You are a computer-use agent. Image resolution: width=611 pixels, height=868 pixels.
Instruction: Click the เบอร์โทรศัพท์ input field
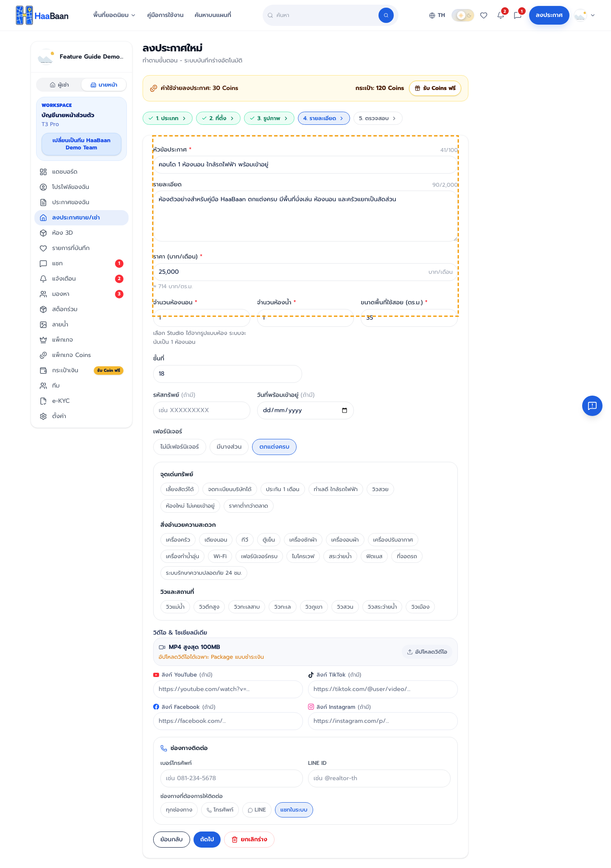click(231, 778)
